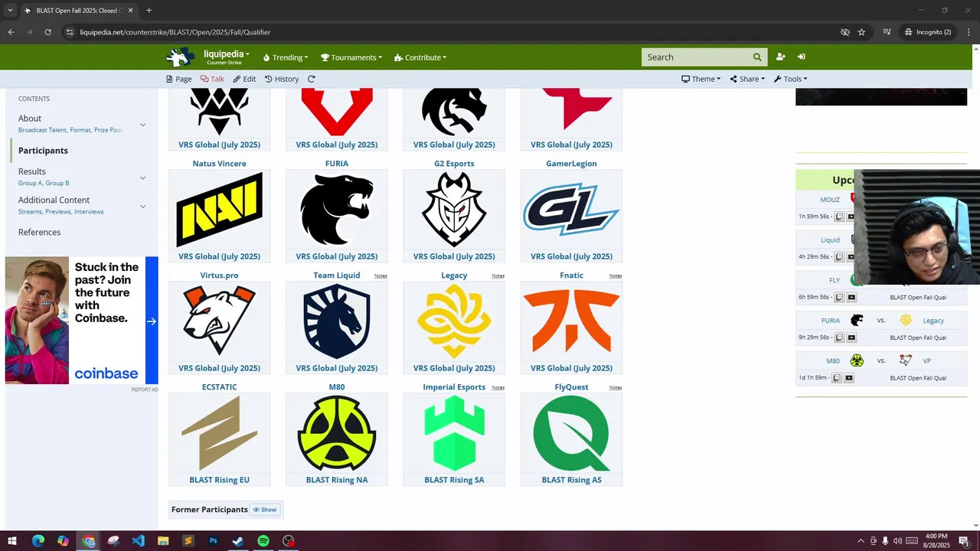Open the Team Liquid horse logo
This screenshot has height=551, width=980.
click(337, 321)
